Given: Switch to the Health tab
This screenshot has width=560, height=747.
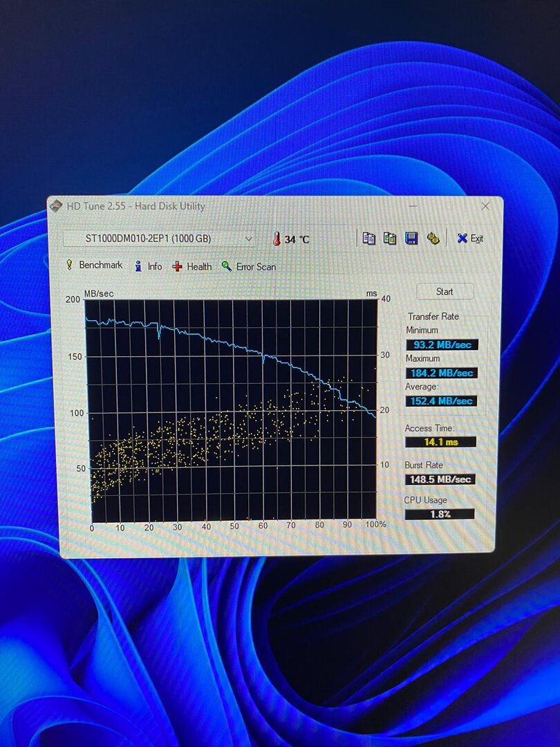Looking at the screenshot, I should click(192, 267).
